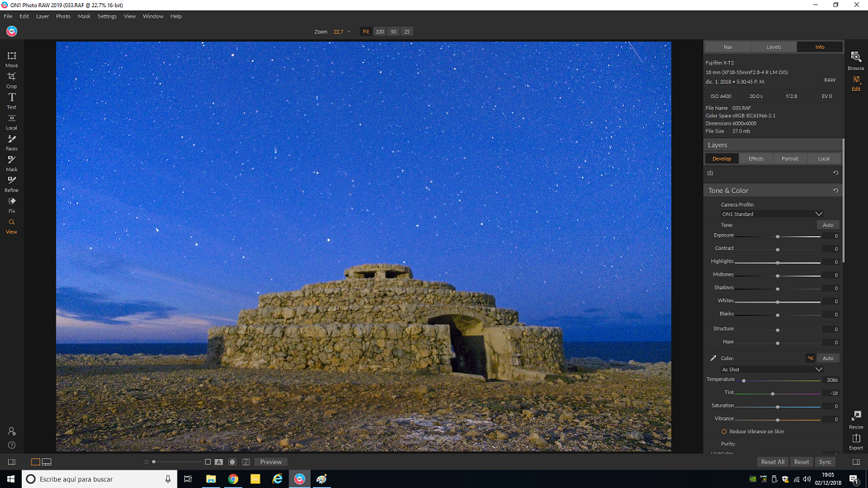Click the Windows search box

coord(100,479)
